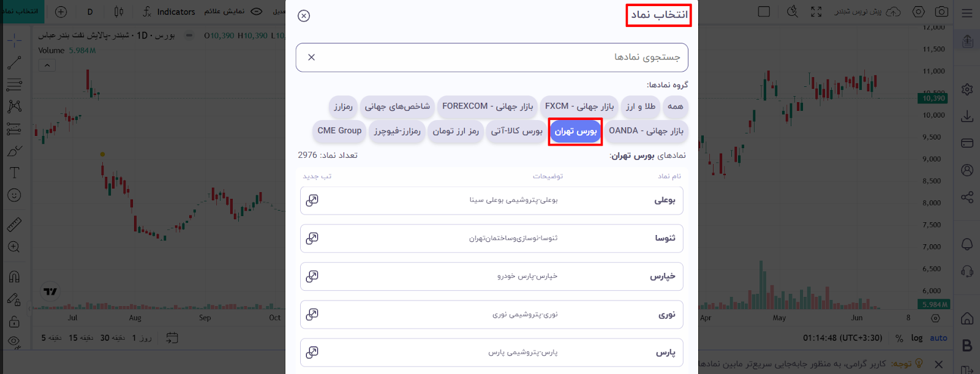
Task: Enter fullscreen chart mode
Action: click(x=816, y=12)
